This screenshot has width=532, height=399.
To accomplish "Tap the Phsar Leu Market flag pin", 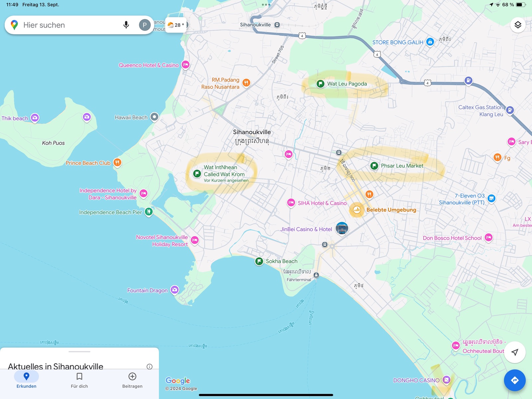I will pyautogui.click(x=374, y=166).
